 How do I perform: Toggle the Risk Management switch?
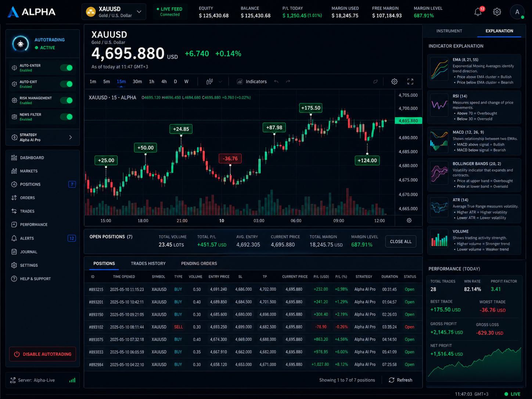[x=67, y=100]
